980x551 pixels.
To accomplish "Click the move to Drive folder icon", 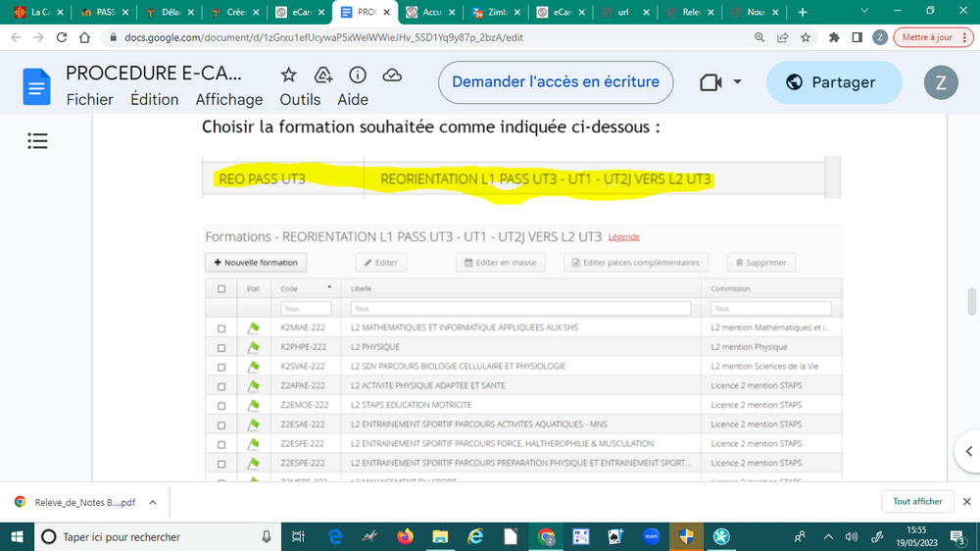I will coord(322,75).
